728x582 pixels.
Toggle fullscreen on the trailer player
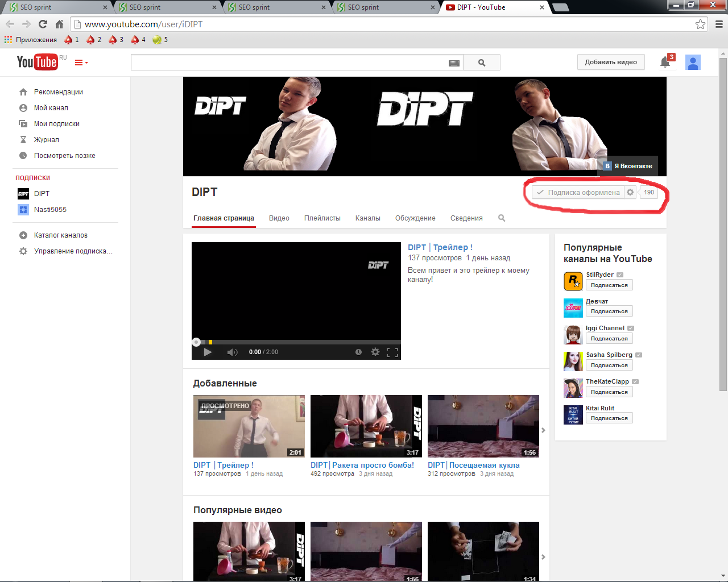click(x=392, y=352)
